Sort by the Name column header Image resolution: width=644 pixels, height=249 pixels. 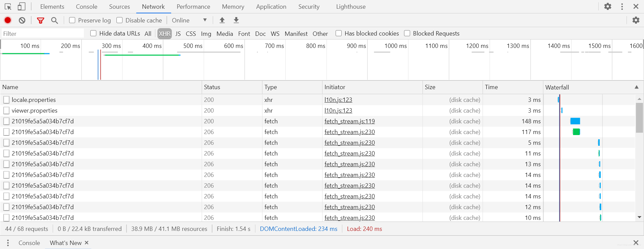tap(101, 87)
